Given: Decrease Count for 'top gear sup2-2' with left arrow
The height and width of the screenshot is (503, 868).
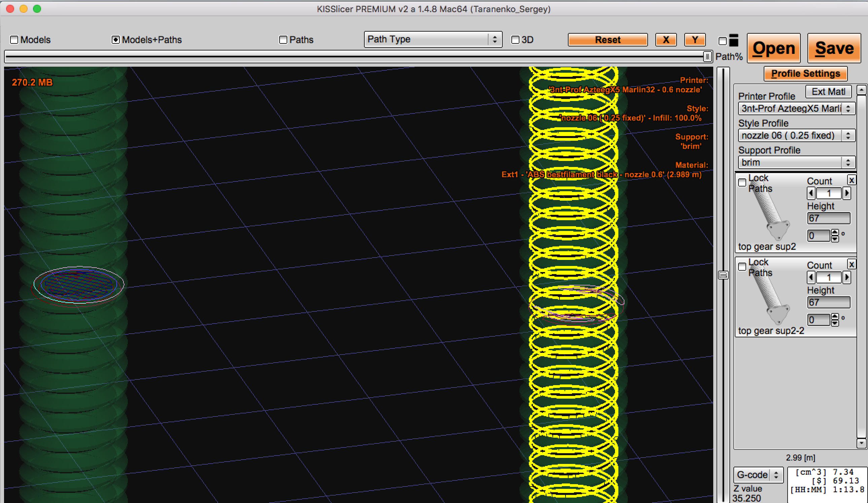Looking at the screenshot, I should click(811, 277).
